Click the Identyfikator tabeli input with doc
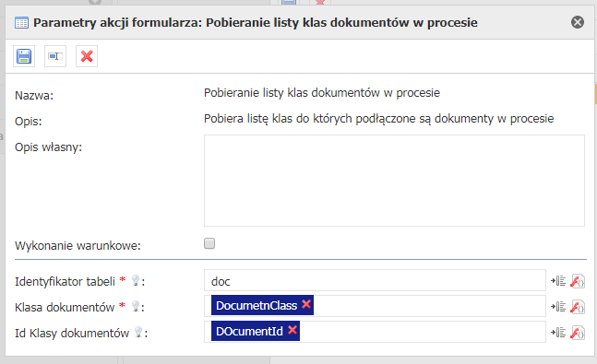 [x=375, y=281]
